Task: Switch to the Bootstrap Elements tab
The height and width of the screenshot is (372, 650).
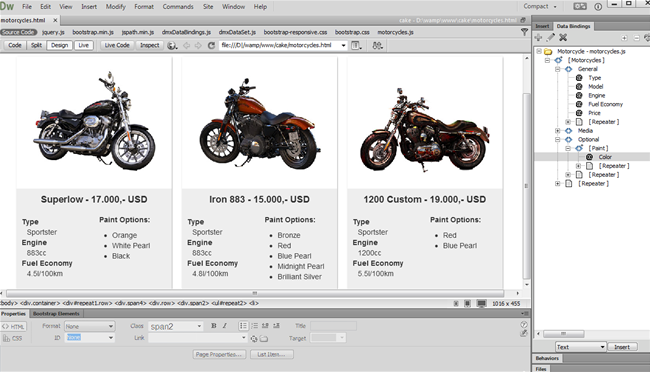Action: pyautogui.click(x=56, y=314)
